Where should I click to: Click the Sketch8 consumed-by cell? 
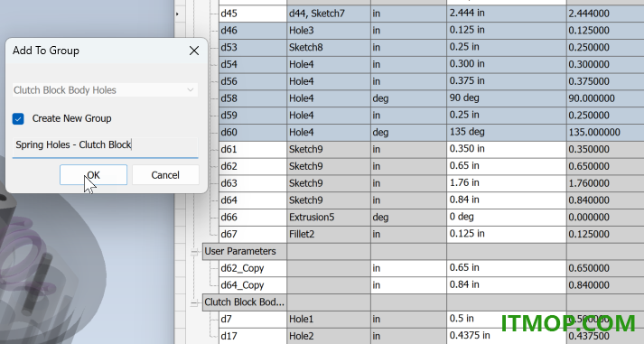[329, 47]
